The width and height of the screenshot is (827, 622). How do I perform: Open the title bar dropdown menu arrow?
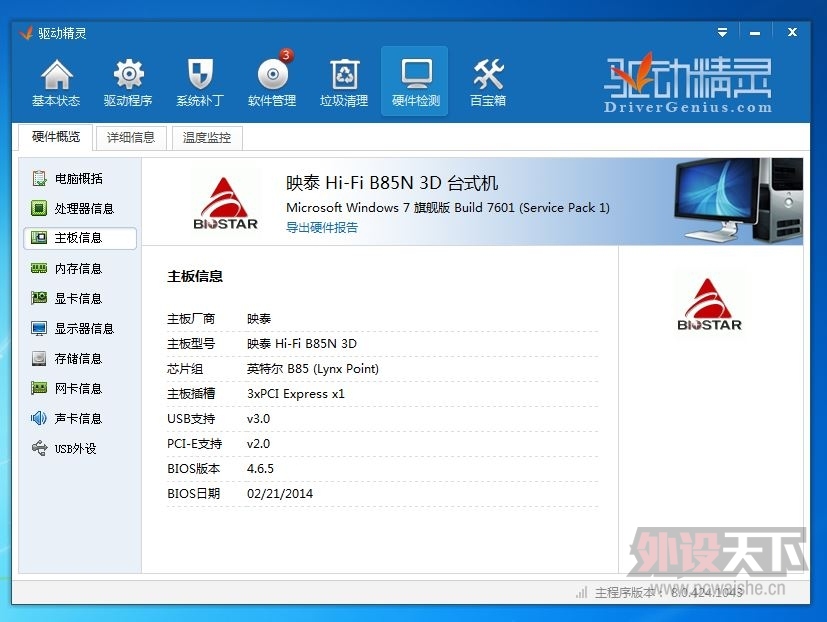point(723,33)
